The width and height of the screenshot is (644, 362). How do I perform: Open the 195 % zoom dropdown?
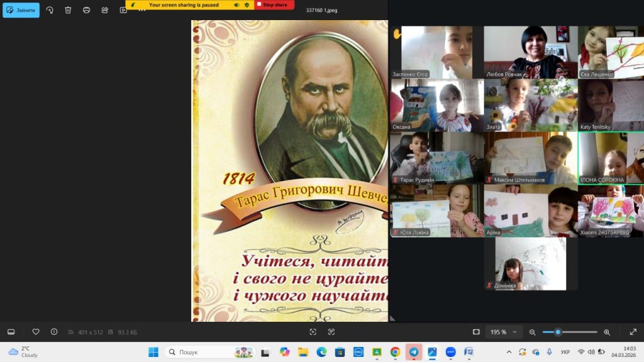coord(505,332)
